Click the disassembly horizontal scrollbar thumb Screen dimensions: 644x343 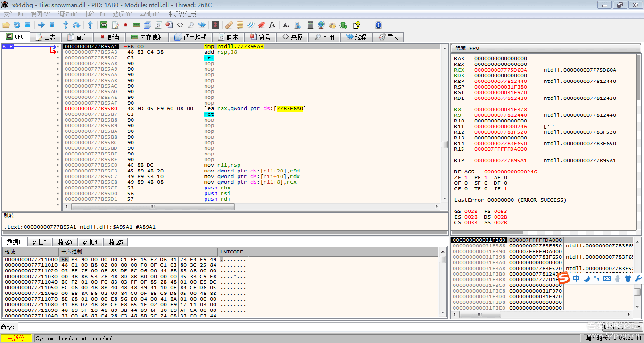[x=153, y=206]
